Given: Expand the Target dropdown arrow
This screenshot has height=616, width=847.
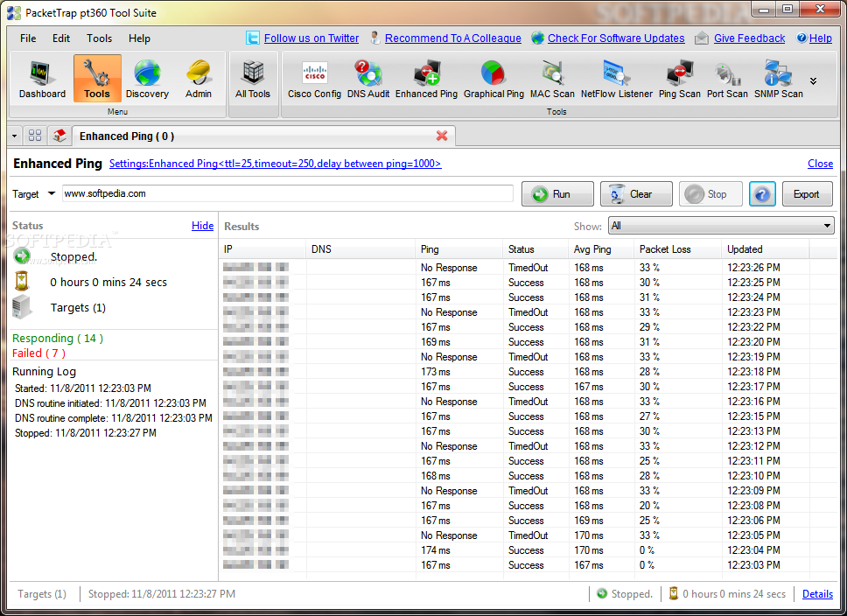Looking at the screenshot, I should tap(52, 193).
